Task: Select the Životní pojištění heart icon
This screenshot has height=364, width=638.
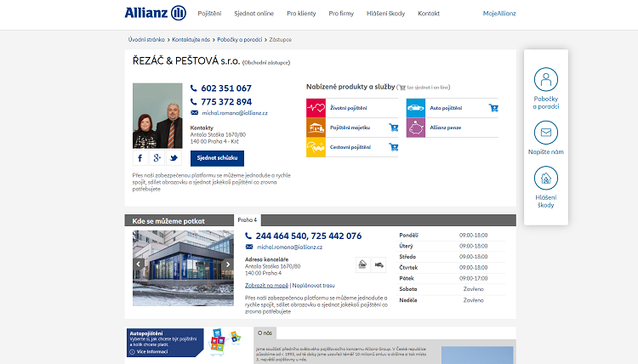Action: pos(316,108)
